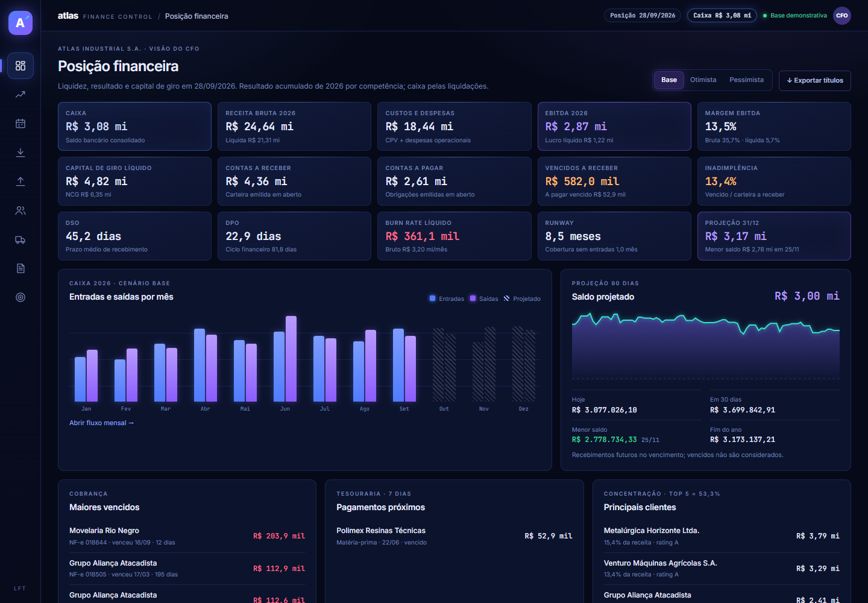Click the Atlas logo icon in sidebar
The width and height of the screenshot is (868, 603).
[20, 23]
